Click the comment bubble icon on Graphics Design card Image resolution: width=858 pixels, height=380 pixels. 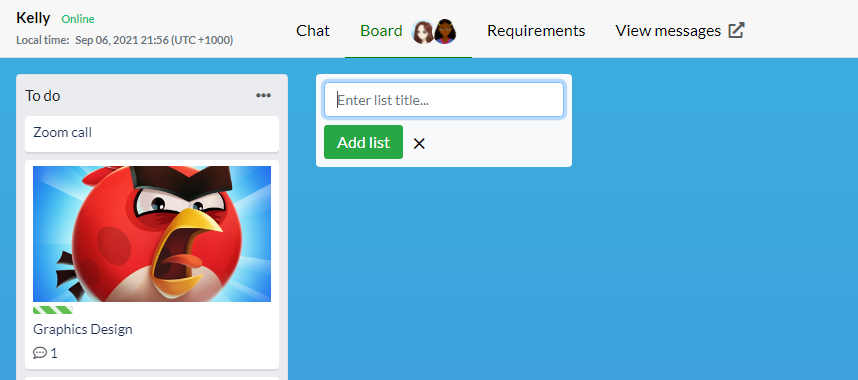click(x=39, y=353)
